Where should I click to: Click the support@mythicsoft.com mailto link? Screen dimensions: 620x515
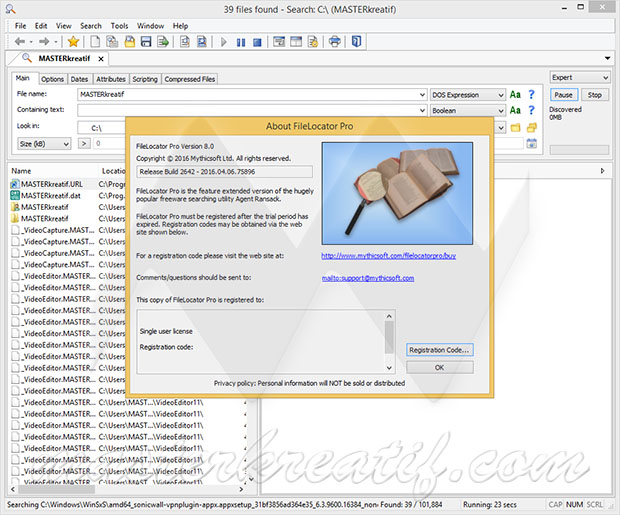pos(368,278)
